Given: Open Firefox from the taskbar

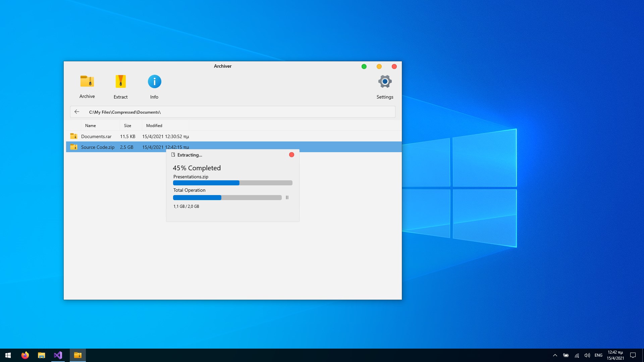Looking at the screenshot, I should [x=25, y=355].
